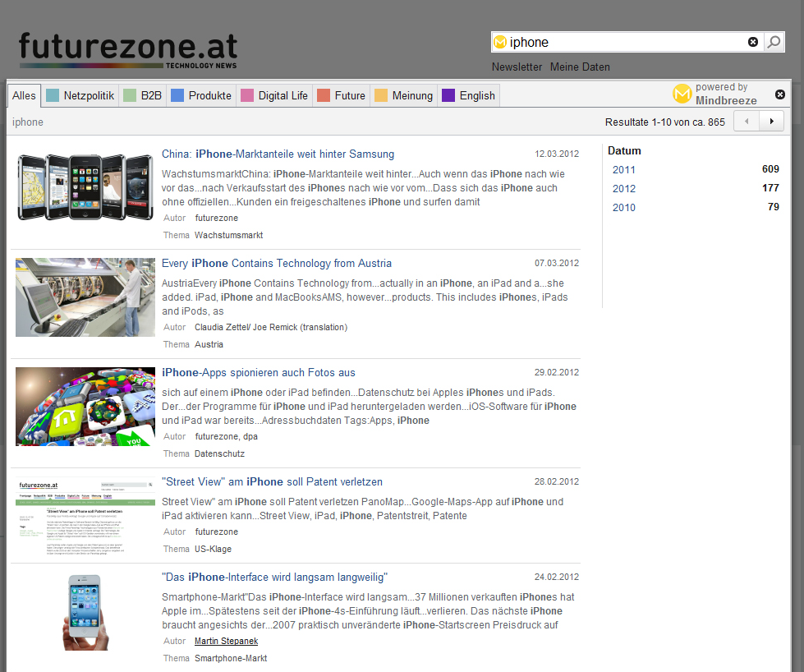
Task: Go to next results page arrow
Action: coord(771,122)
